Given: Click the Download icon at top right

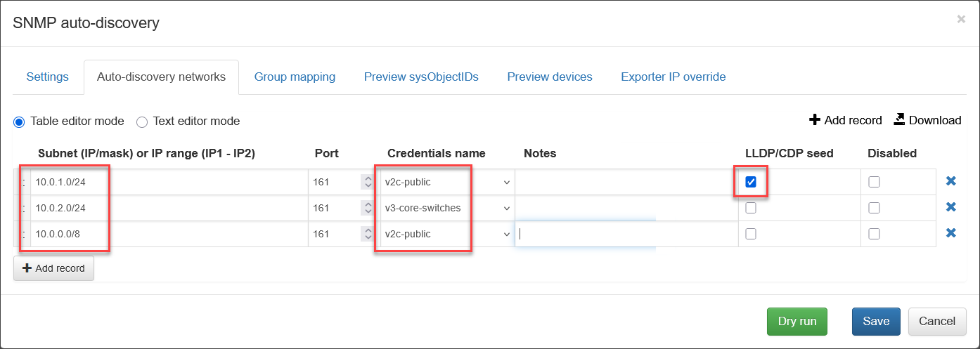Looking at the screenshot, I should pos(898,120).
